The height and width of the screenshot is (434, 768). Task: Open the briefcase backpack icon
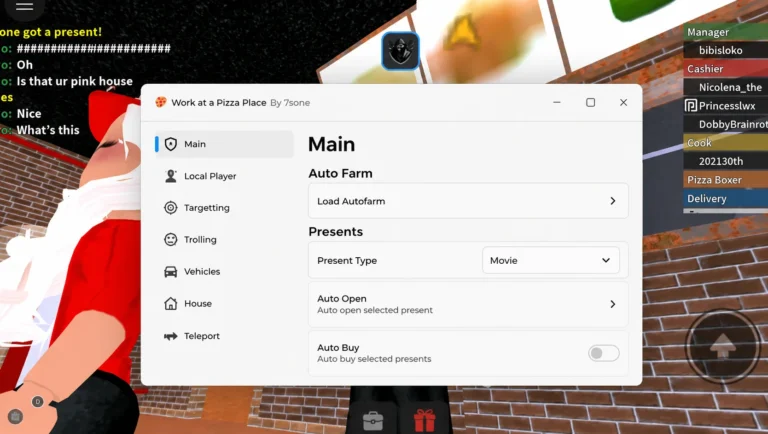click(373, 421)
